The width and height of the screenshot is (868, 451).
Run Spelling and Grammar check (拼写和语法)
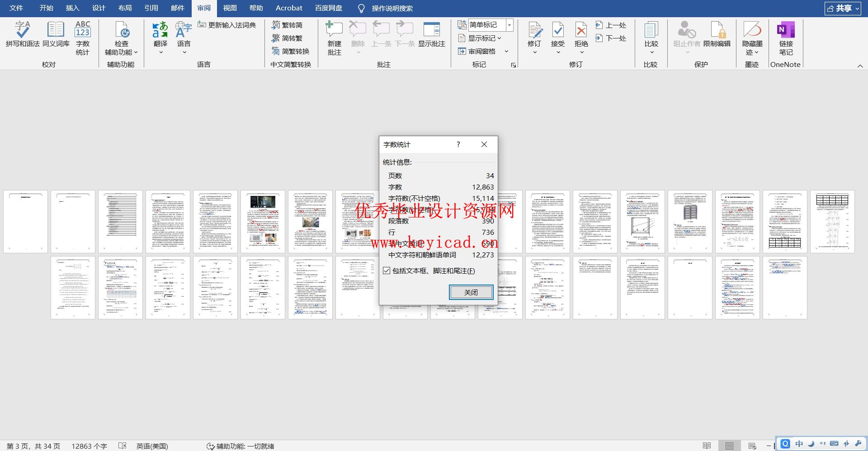click(23, 35)
